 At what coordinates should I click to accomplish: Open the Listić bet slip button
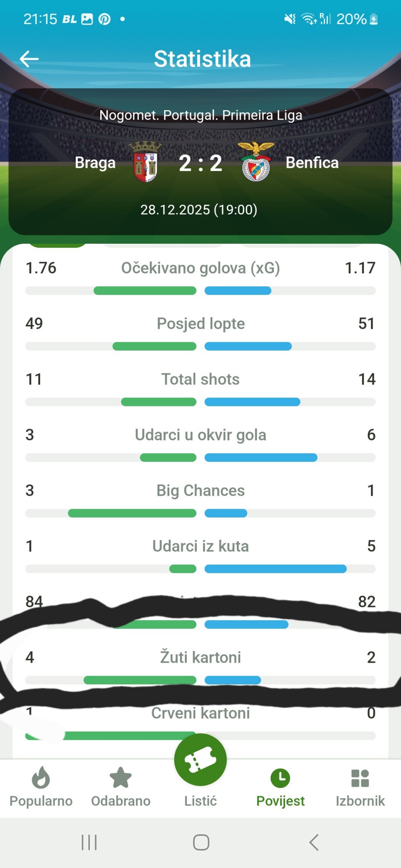(200, 760)
